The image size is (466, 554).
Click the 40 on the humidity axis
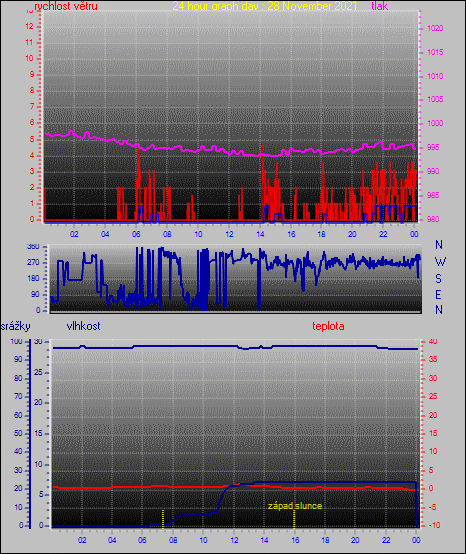click(18, 451)
